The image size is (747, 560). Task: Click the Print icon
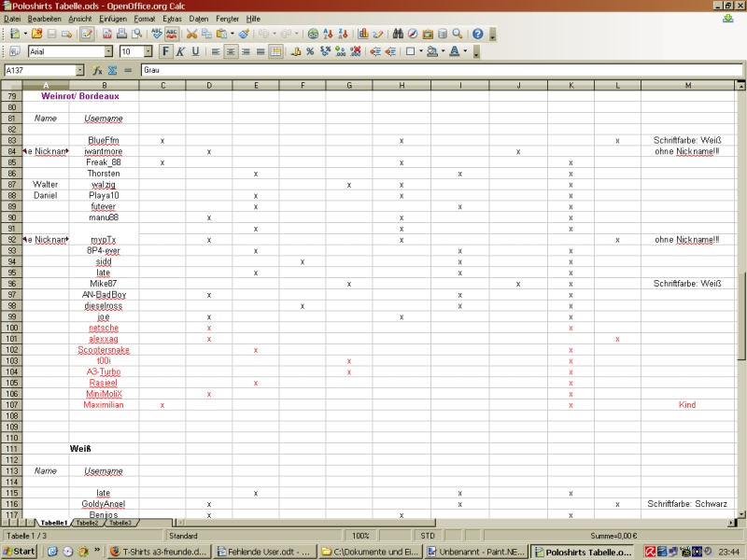point(121,34)
